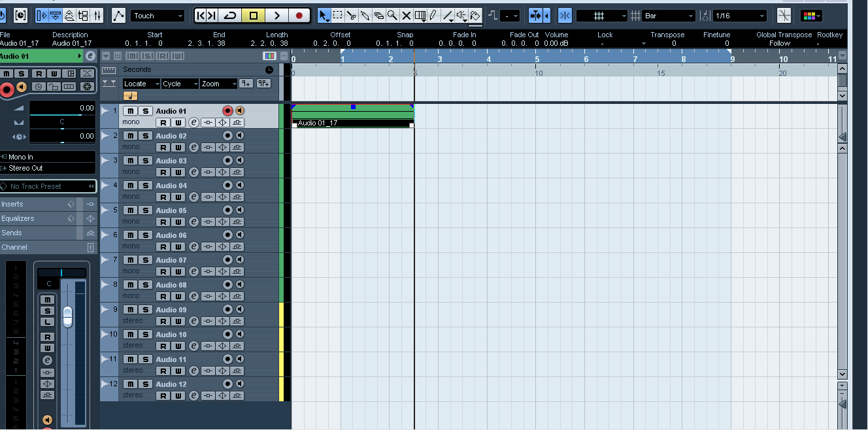
Task: Select the Color paint bucket tool
Action: pos(475,16)
